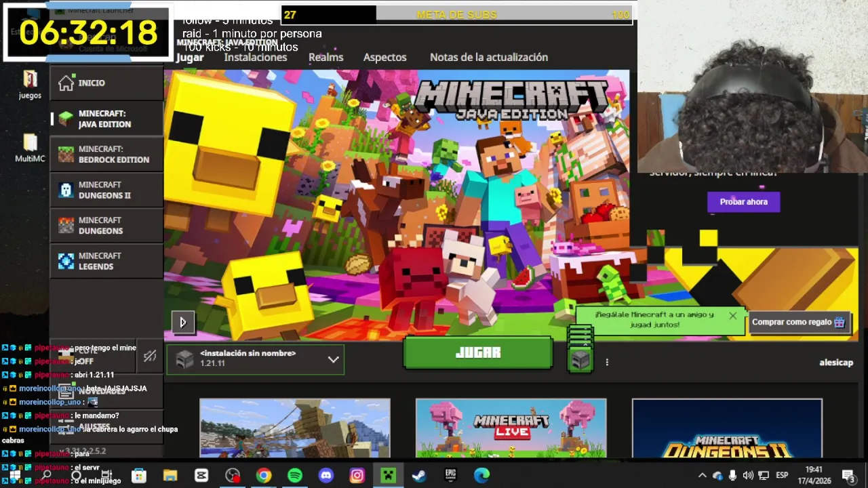This screenshot has height=488, width=868.
Task: Open the network tray icon
Action: pyautogui.click(x=764, y=476)
